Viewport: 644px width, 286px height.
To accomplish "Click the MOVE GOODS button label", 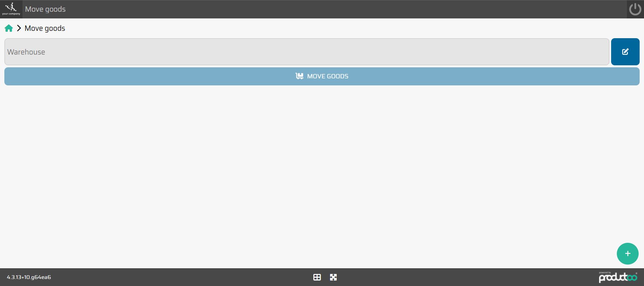I will [x=328, y=76].
